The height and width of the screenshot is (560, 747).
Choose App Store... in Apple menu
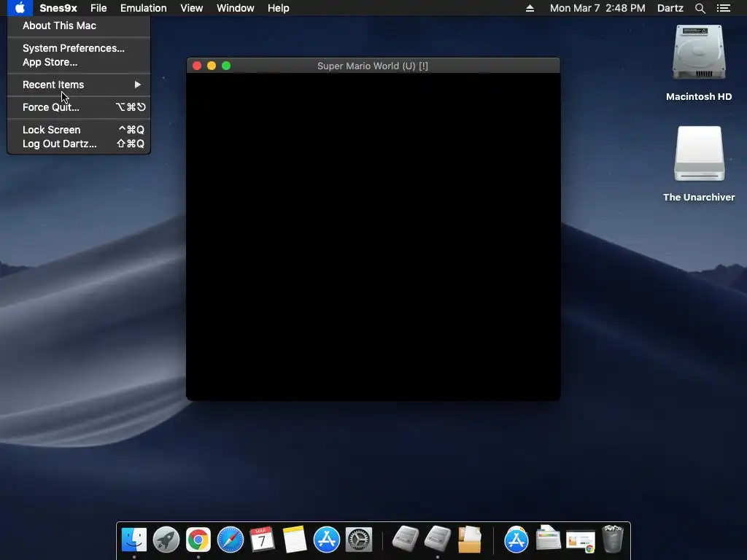[79, 62]
